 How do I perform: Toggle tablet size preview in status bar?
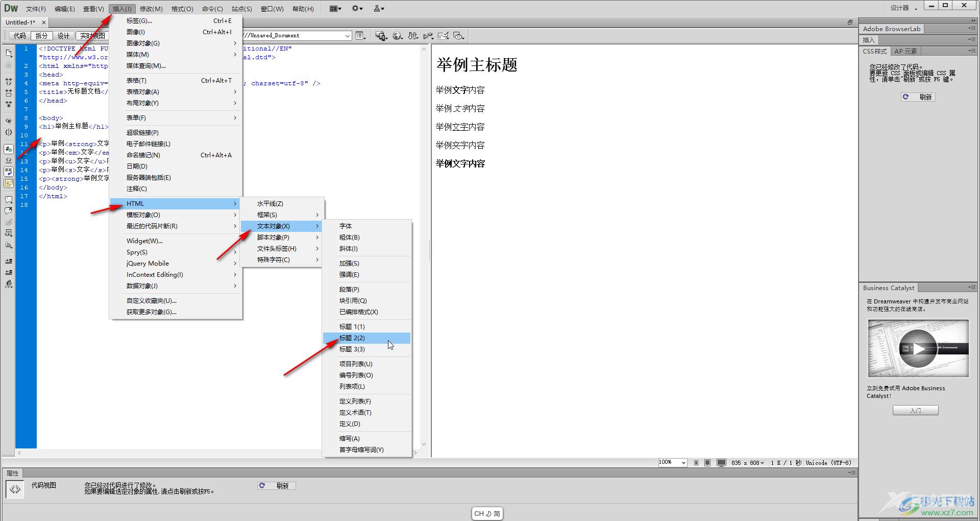pyautogui.click(x=707, y=463)
